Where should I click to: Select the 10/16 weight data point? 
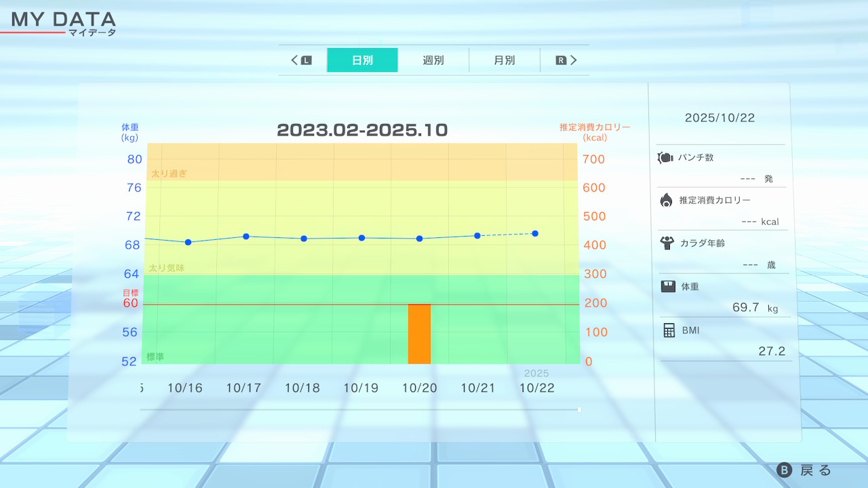tap(188, 242)
